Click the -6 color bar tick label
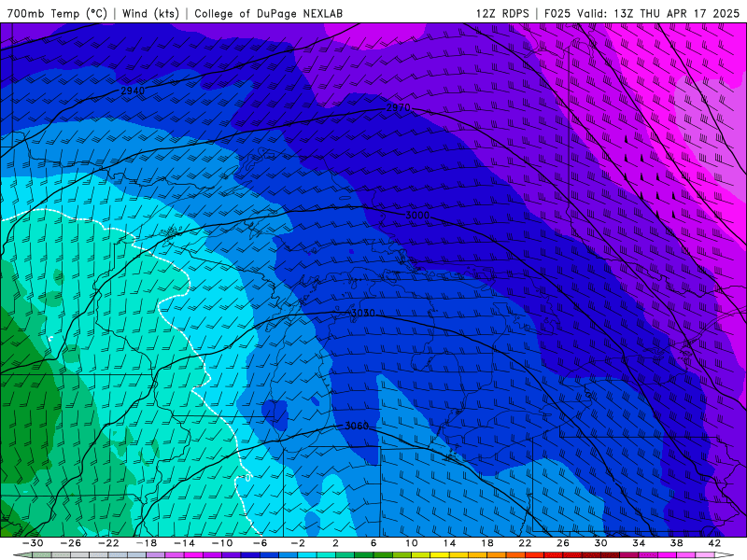 click(261, 543)
